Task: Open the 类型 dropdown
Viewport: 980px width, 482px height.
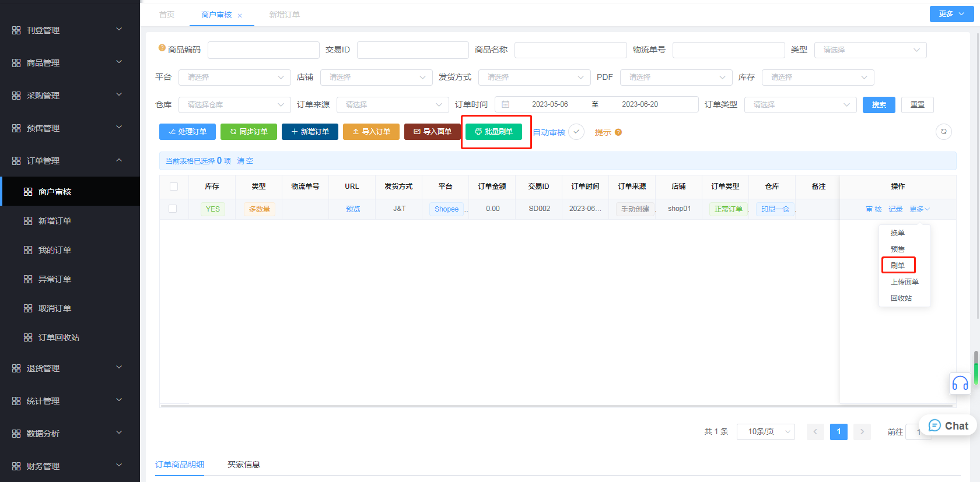Action: coord(870,50)
